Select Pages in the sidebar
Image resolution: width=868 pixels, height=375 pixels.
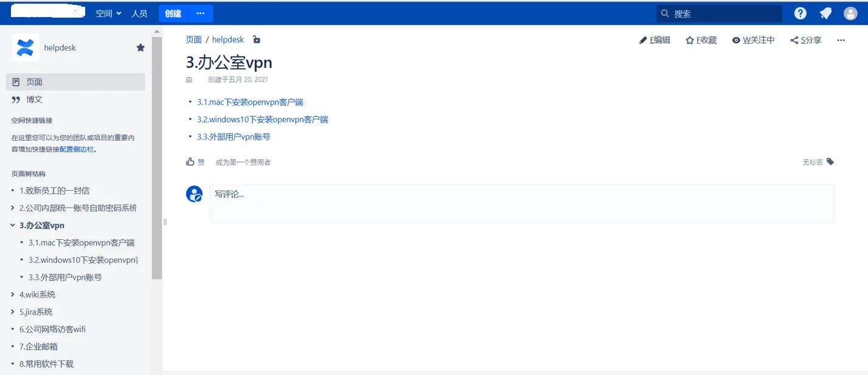75,82
